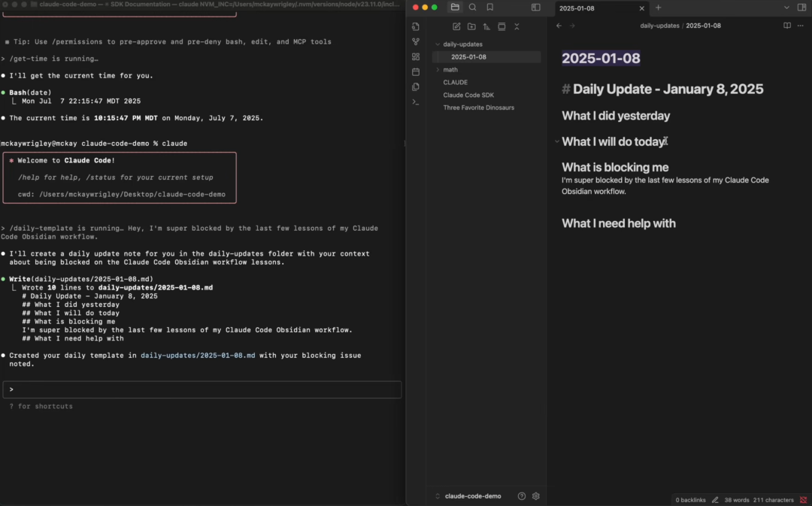Open Three Favorite Dinosaurs note
Viewport: 812px width, 506px height.
pos(478,108)
